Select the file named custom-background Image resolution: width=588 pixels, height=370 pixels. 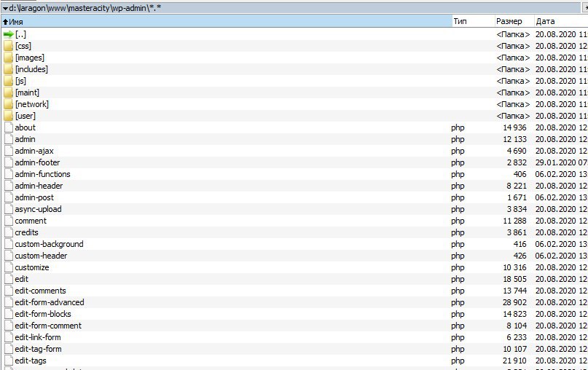49,244
